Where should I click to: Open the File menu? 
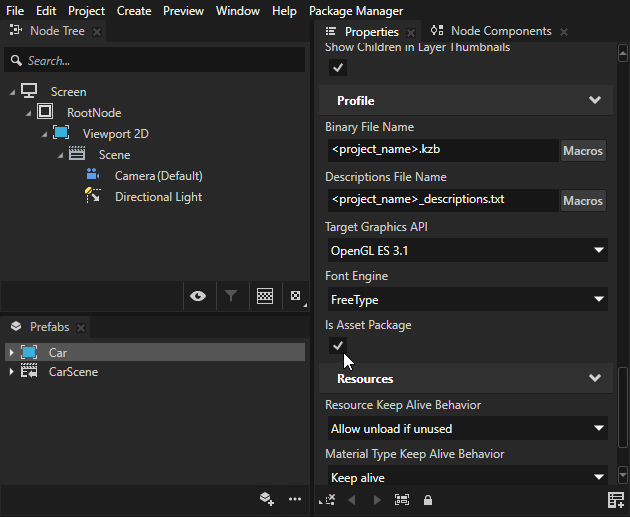15,11
